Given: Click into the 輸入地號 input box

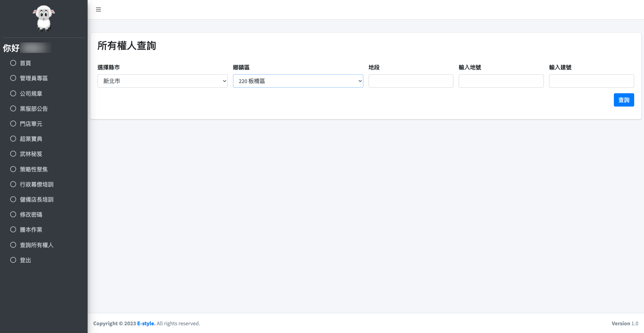Looking at the screenshot, I should [x=501, y=81].
